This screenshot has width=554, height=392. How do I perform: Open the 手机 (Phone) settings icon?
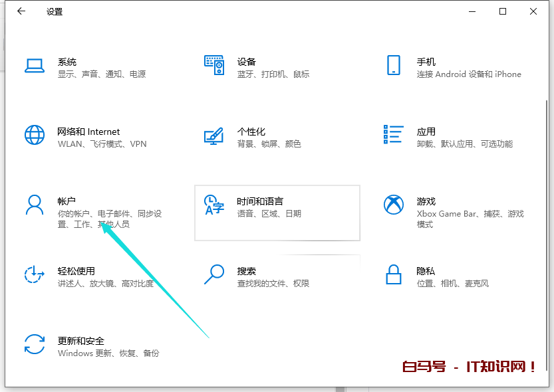coord(395,64)
